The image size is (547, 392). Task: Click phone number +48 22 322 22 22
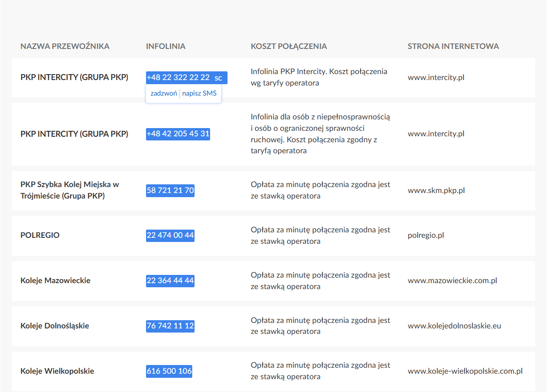click(178, 77)
